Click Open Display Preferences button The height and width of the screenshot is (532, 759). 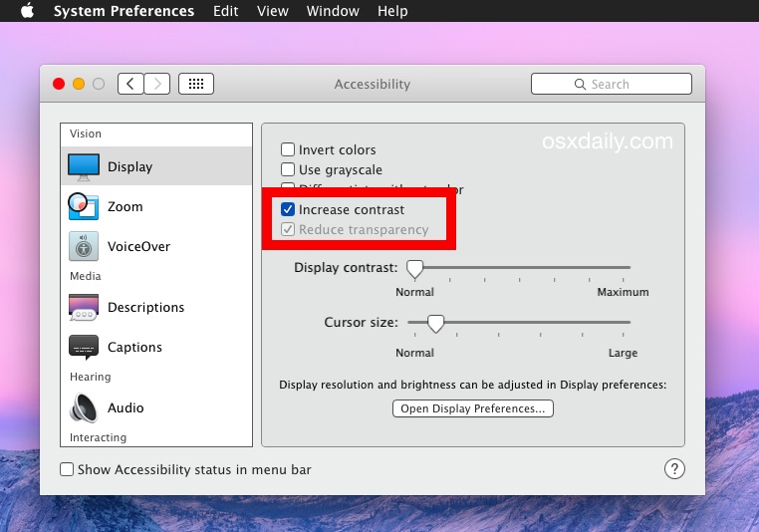tap(473, 408)
